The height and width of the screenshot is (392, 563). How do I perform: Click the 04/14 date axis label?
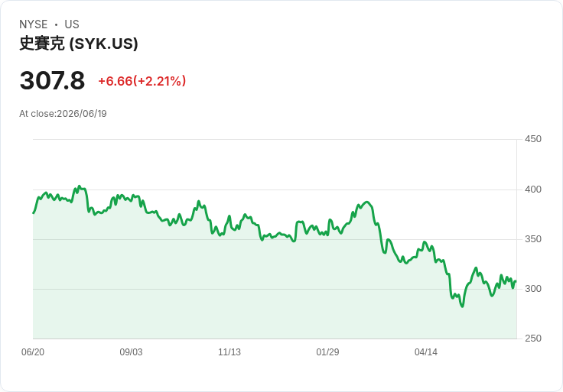click(x=426, y=352)
